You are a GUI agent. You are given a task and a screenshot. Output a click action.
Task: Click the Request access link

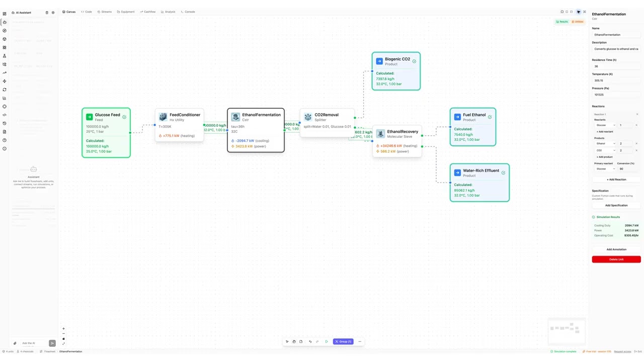click(x=622, y=351)
